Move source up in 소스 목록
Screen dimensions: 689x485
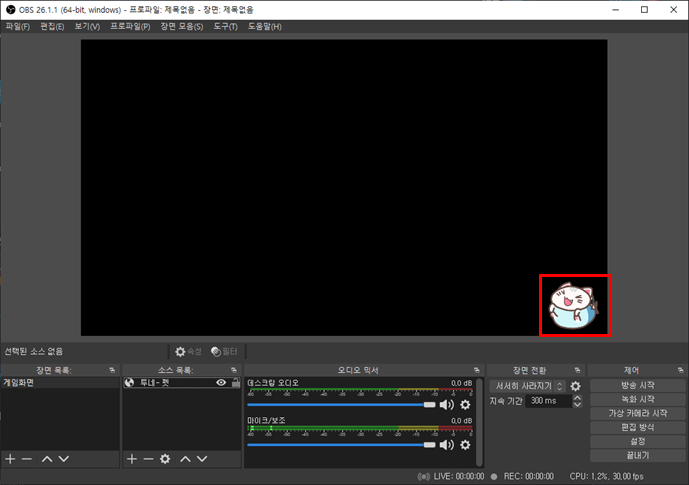tap(185, 459)
